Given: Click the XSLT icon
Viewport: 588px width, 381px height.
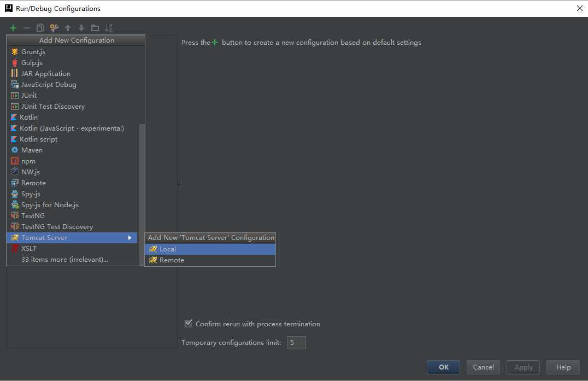Looking at the screenshot, I should pyautogui.click(x=15, y=248).
